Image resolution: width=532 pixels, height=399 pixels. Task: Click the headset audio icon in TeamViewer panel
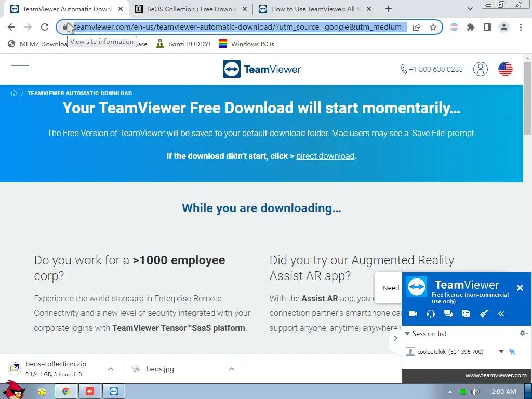click(x=431, y=314)
